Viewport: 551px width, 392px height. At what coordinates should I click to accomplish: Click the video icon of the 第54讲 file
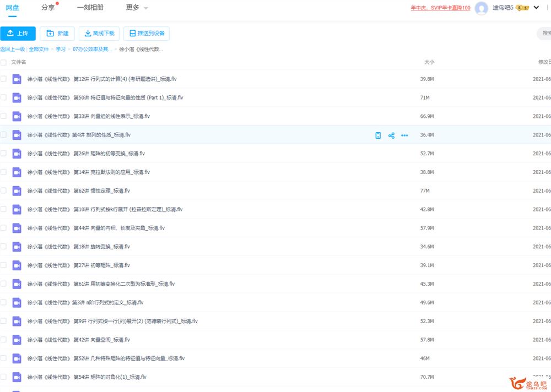click(x=17, y=377)
